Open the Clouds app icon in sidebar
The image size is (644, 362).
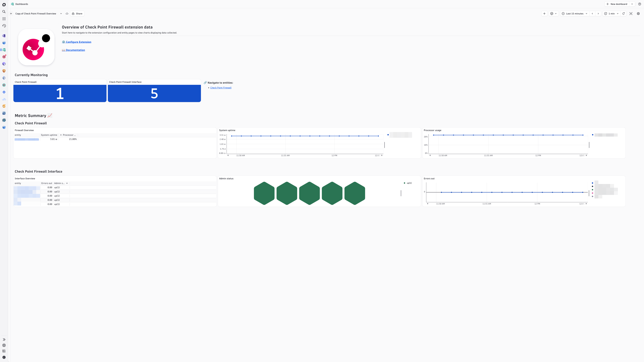coord(4,99)
